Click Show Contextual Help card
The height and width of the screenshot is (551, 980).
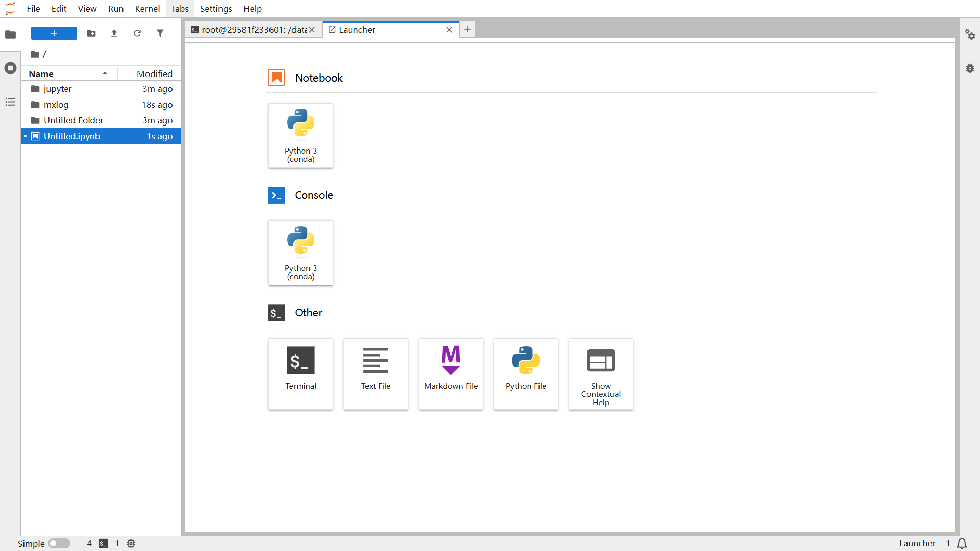(601, 374)
